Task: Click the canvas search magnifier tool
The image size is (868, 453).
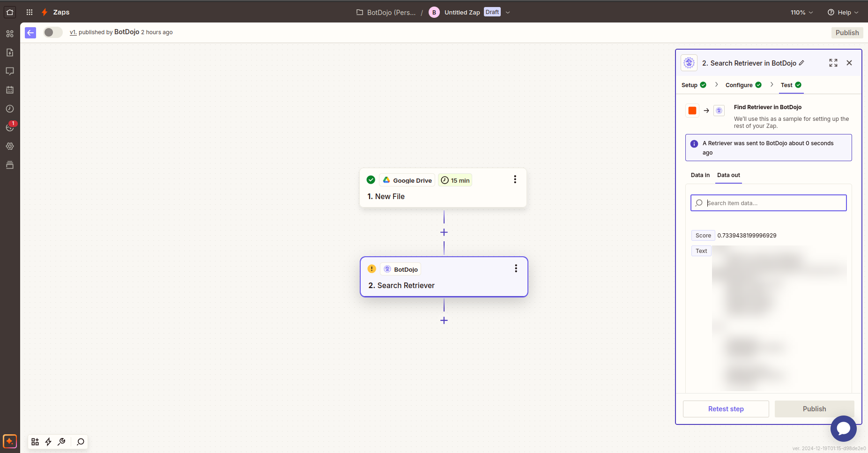Action: (81, 442)
